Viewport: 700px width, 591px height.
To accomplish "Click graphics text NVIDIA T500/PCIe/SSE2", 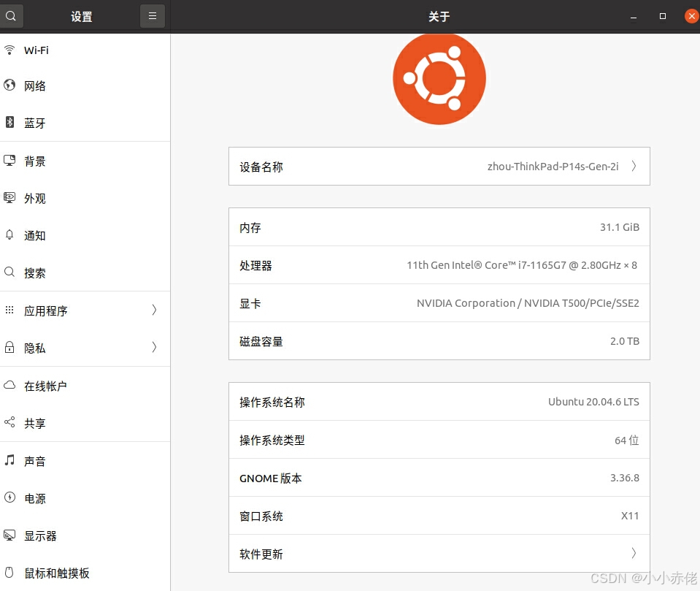I will [x=581, y=303].
